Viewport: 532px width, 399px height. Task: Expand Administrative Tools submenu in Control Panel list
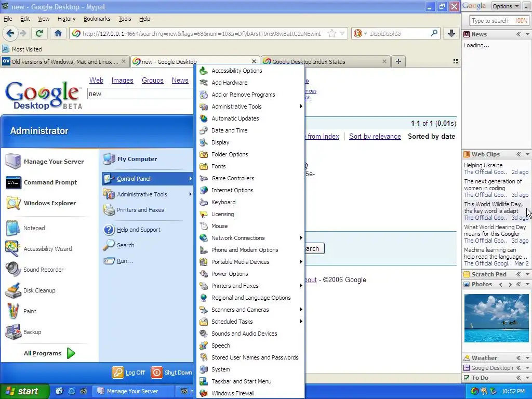pos(301,107)
